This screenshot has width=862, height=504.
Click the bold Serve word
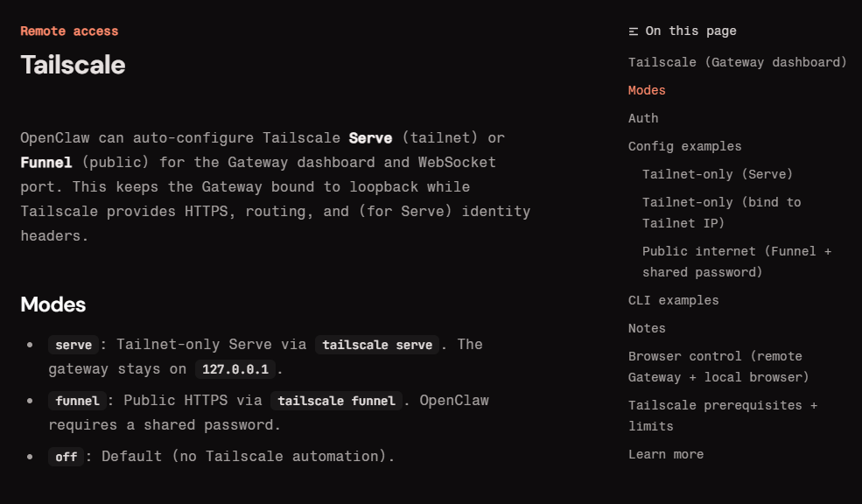370,138
